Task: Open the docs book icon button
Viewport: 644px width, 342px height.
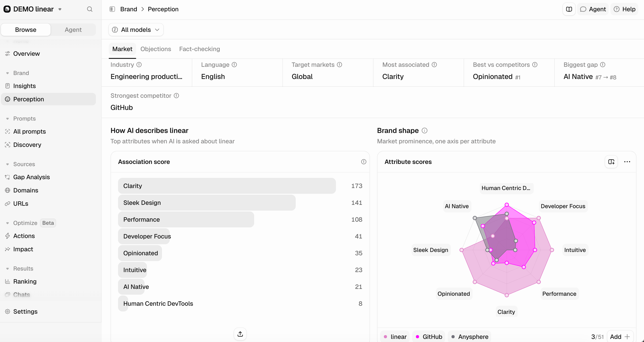Action: point(569,9)
